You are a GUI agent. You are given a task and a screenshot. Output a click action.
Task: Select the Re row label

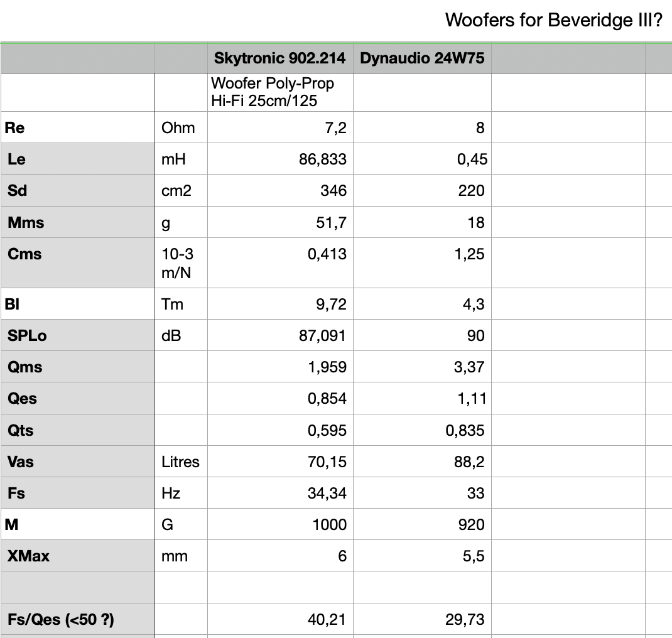point(78,127)
